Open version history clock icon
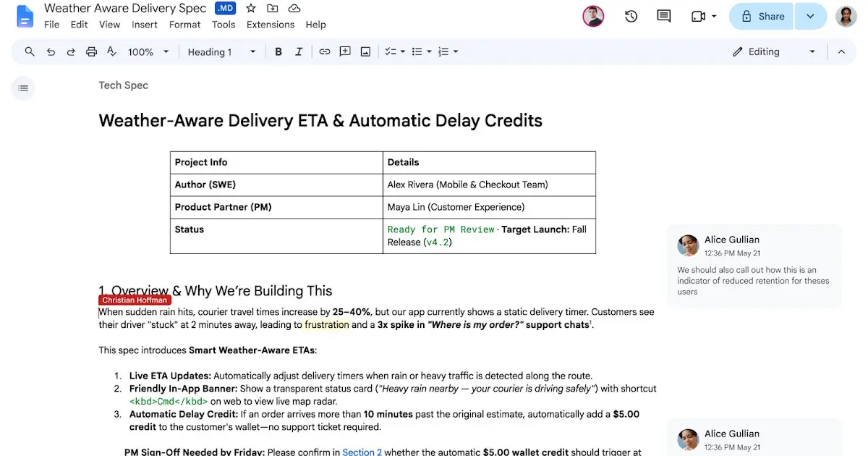This screenshot has width=868, height=456. pyautogui.click(x=631, y=16)
